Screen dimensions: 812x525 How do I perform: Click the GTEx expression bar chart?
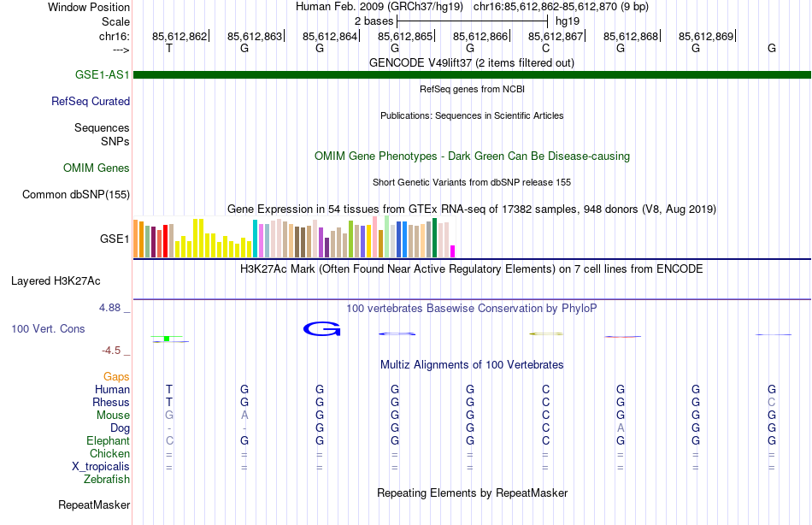point(294,238)
